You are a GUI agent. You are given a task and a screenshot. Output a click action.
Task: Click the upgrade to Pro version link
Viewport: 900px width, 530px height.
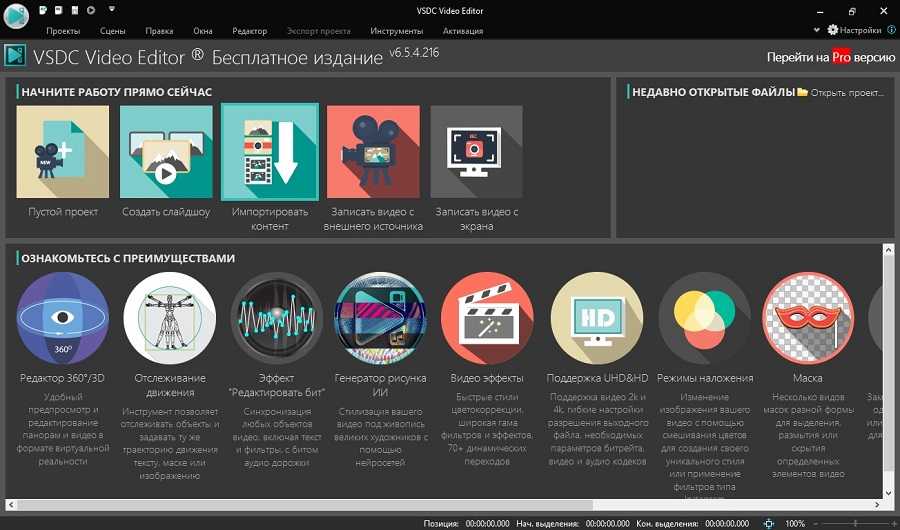pyautogui.click(x=830, y=58)
